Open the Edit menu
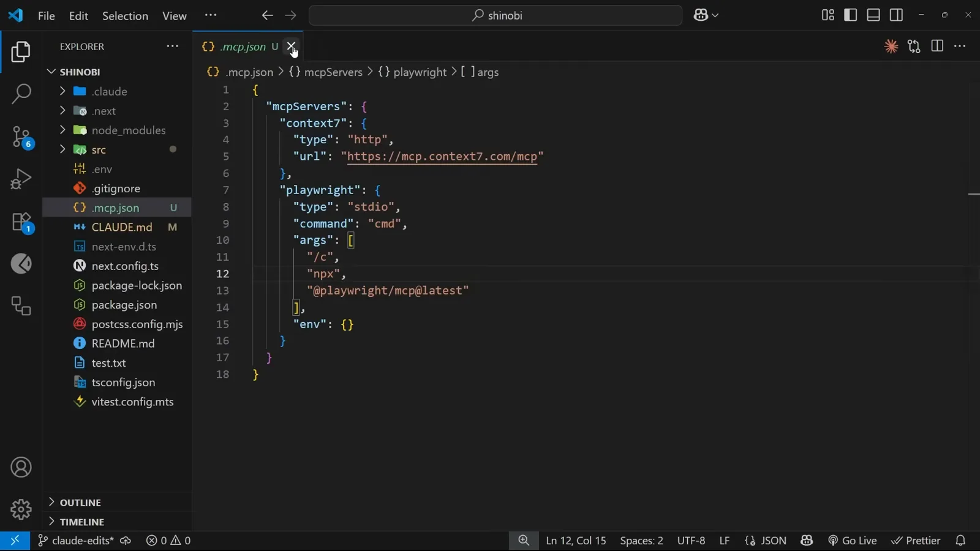 [78, 16]
